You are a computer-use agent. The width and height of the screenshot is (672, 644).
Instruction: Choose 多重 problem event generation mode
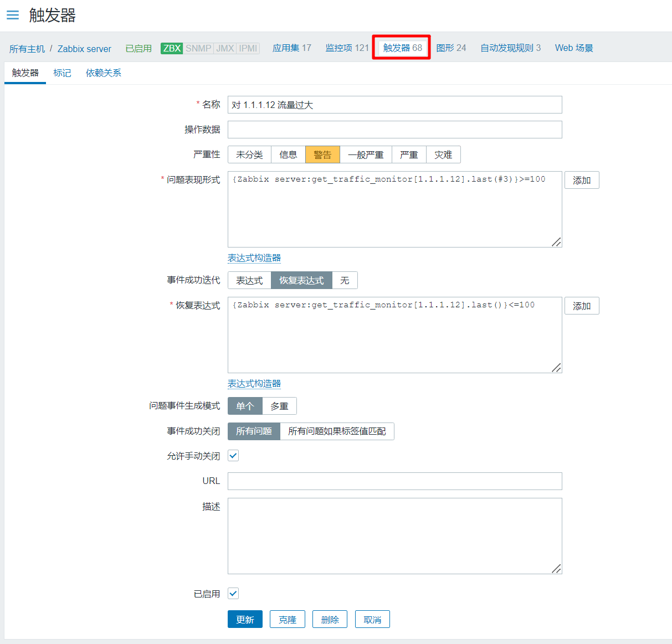tap(279, 406)
